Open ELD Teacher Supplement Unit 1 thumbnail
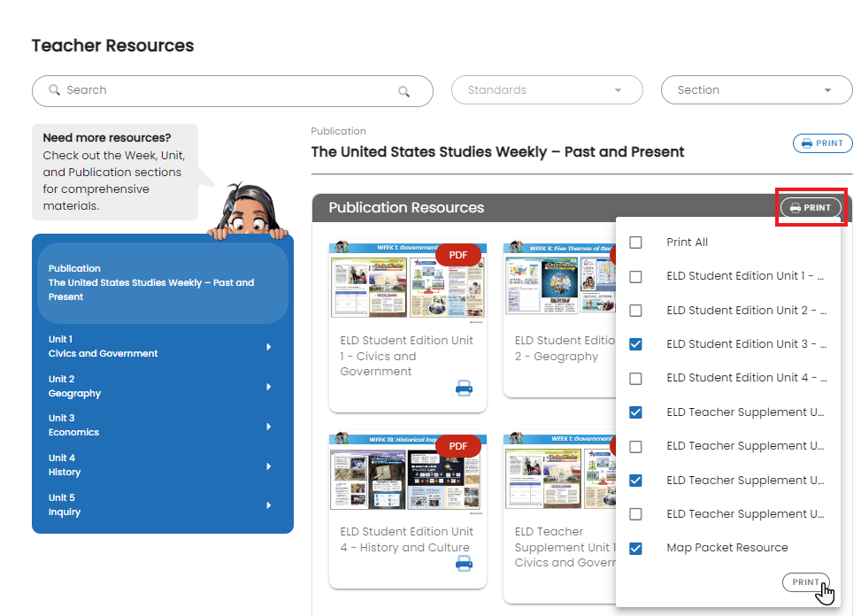 pyautogui.click(x=560, y=471)
